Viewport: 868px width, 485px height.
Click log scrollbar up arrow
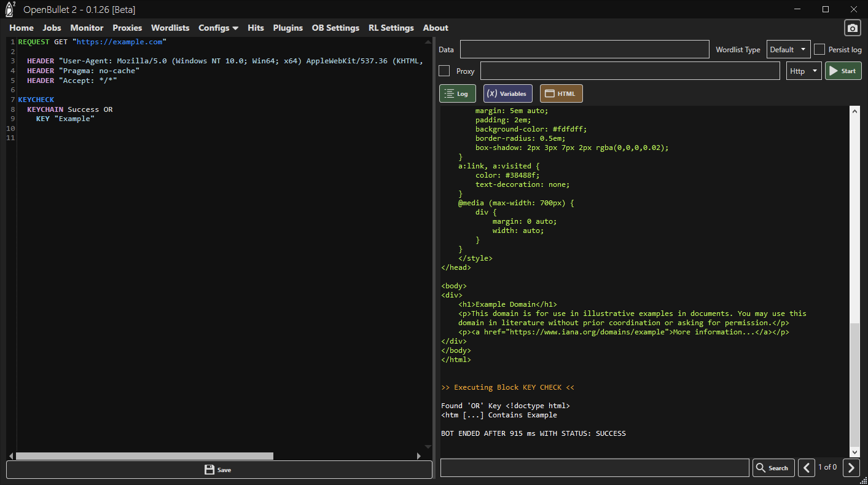(854, 111)
